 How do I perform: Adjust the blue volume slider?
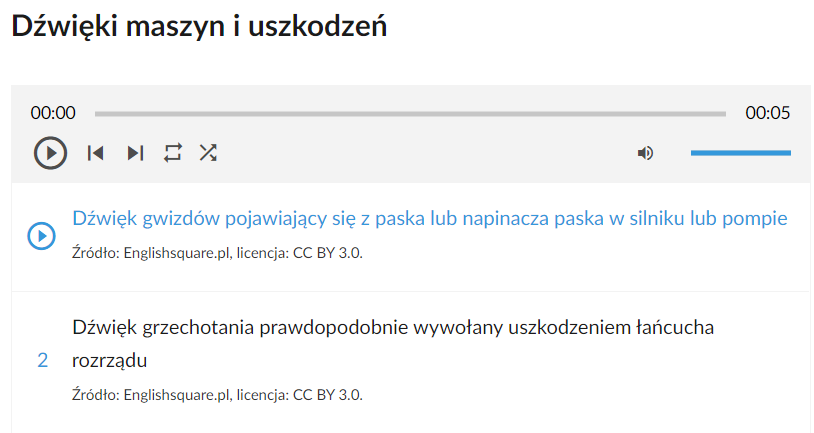pyautogui.click(x=741, y=153)
